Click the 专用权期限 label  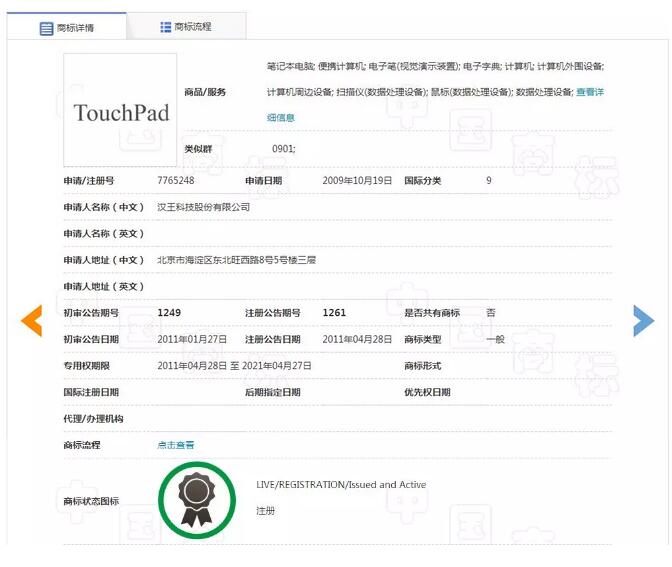(x=87, y=366)
